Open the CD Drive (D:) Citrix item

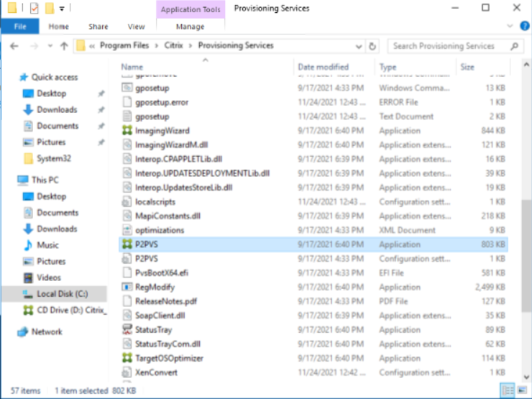coord(65,310)
